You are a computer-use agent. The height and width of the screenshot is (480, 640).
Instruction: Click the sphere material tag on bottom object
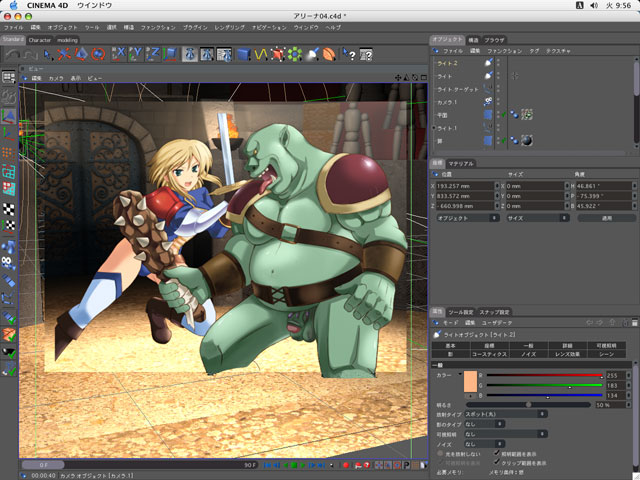(527, 140)
